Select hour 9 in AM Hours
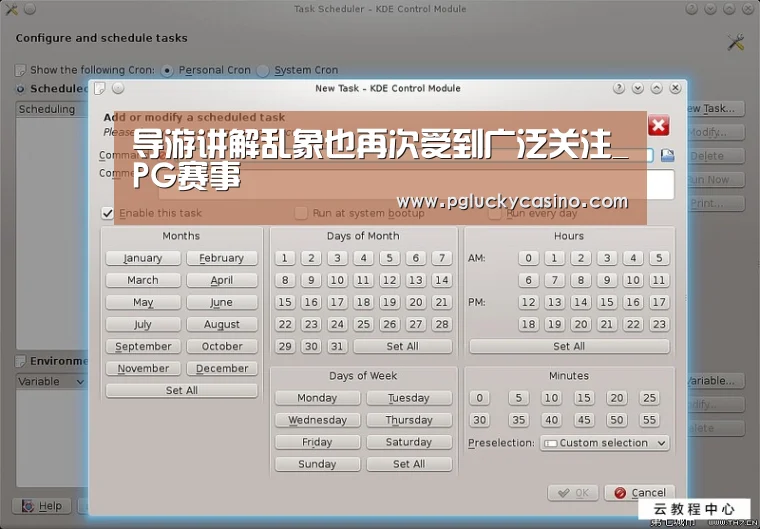760x529 pixels. [x=607, y=280]
